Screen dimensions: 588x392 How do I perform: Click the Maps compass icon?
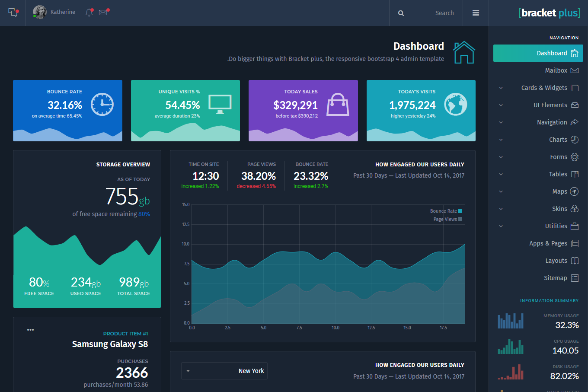575,191
